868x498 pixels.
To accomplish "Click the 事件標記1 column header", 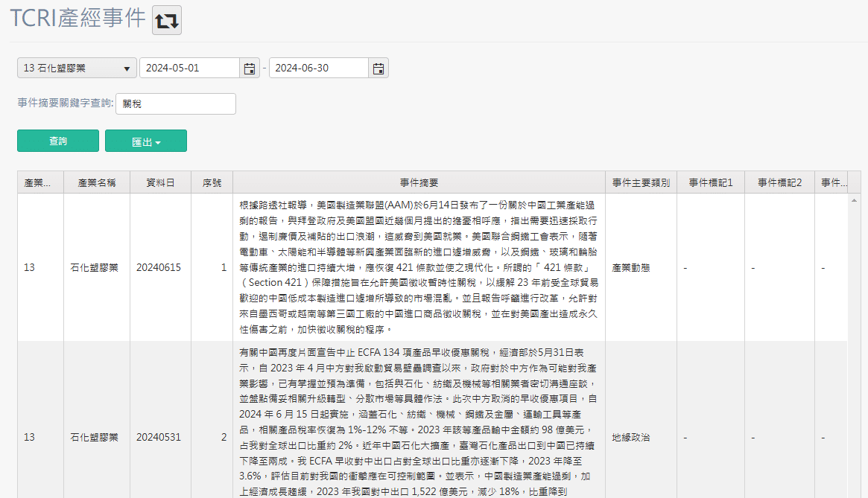I will [710, 182].
